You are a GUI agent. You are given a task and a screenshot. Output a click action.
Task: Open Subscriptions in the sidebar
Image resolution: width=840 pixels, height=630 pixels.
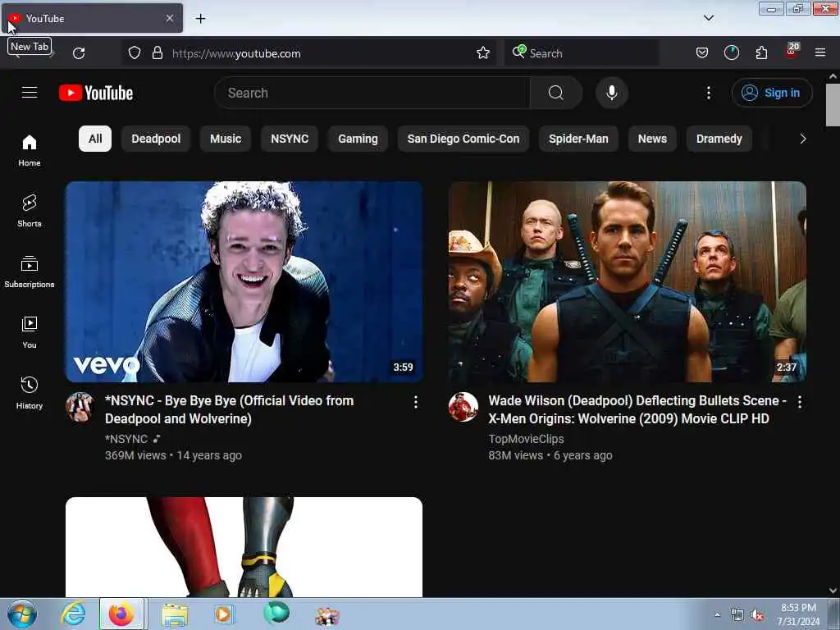(x=30, y=272)
